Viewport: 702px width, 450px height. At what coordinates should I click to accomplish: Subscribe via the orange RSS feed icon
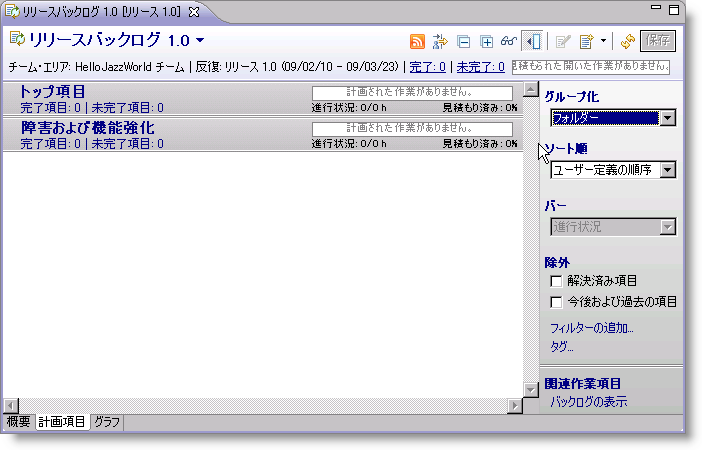(417, 42)
